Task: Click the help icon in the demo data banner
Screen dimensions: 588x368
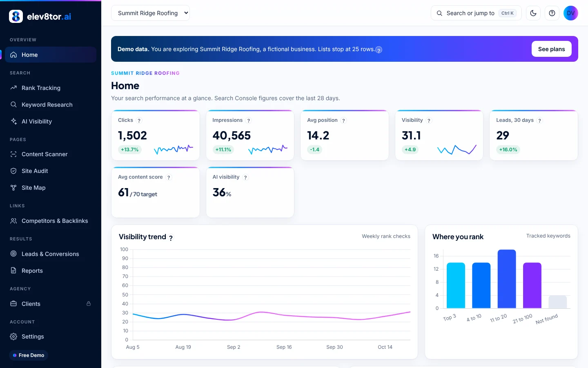Action: 379,50
